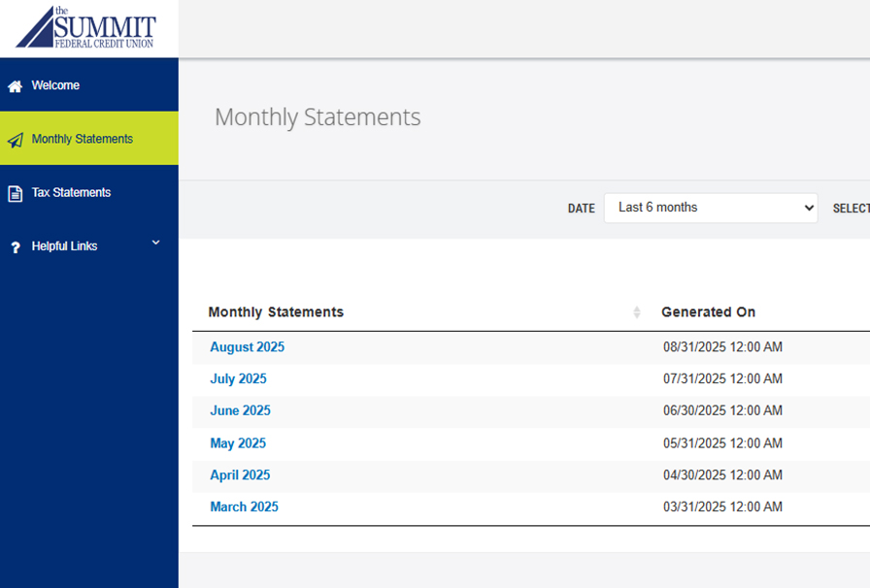Screen dimensions: 870x588
Task: Click the document icon beside Tax Statements
Action: coord(15,193)
